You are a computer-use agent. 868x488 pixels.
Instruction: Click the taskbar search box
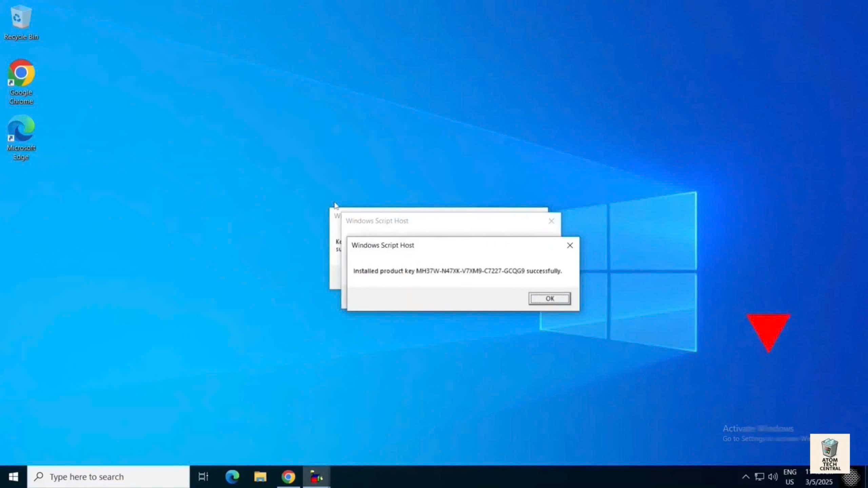(x=108, y=477)
